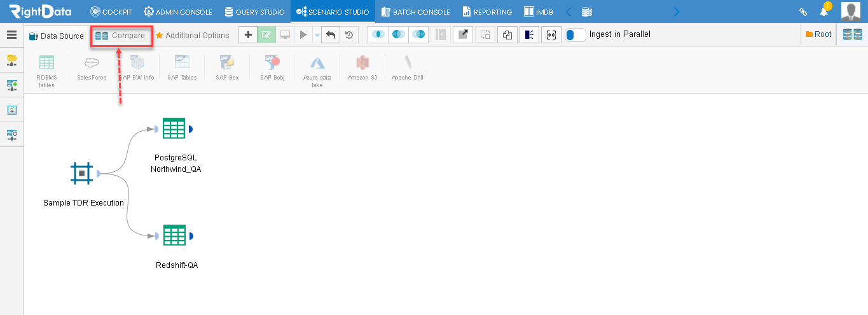Select the third overlapping circles join icon
The image size is (868, 315).
pyautogui.click(x=418, y=35)
